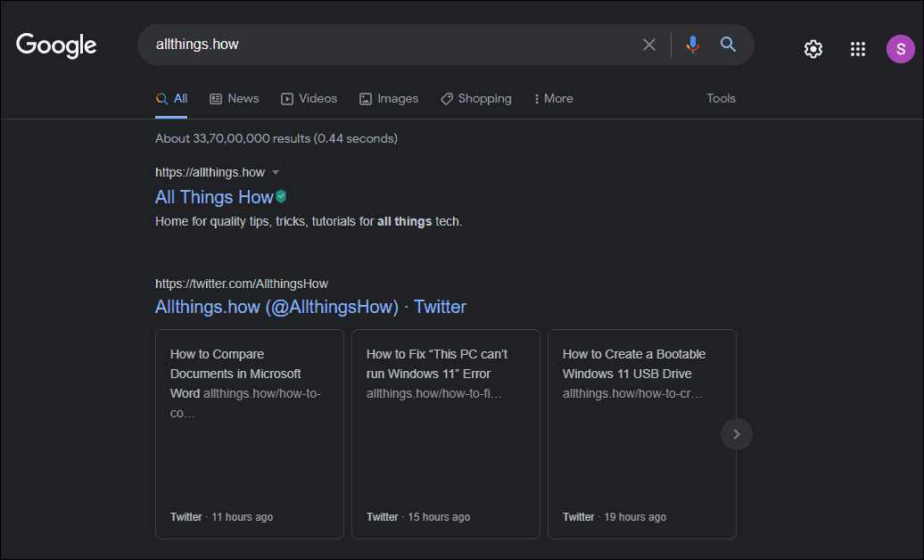This screenshot has height=560, width=924.
Task: Open the dropdown arrow next to allthings.how URL
Action: [276, 172]
